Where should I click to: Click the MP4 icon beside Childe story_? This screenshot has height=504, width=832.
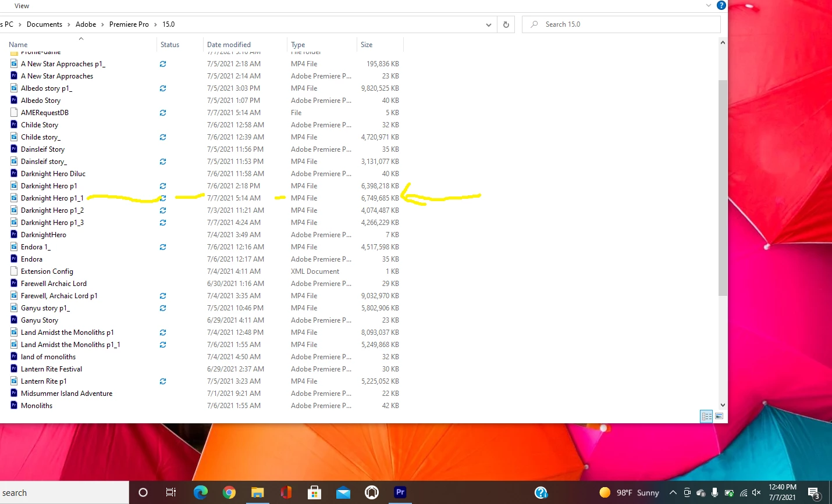[14, 137]
